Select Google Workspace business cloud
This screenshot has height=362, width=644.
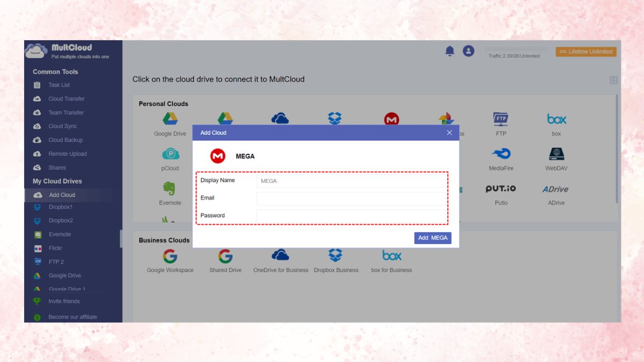(x=170, y=261)
